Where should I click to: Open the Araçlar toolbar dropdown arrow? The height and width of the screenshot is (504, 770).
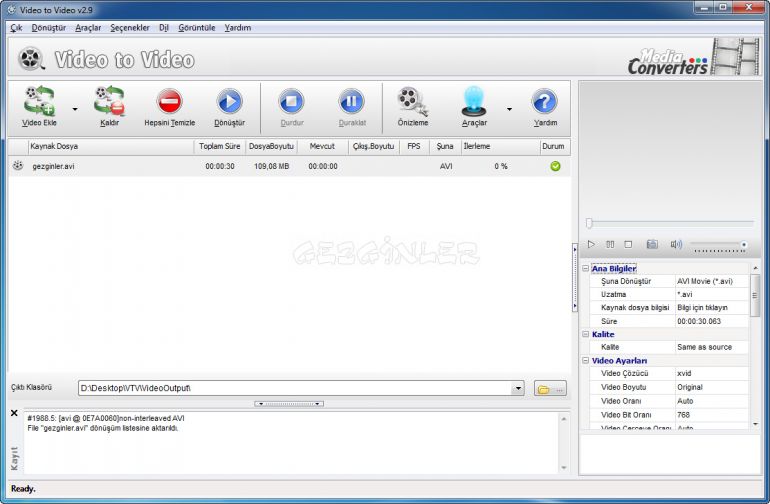click(x=509, y=109)
